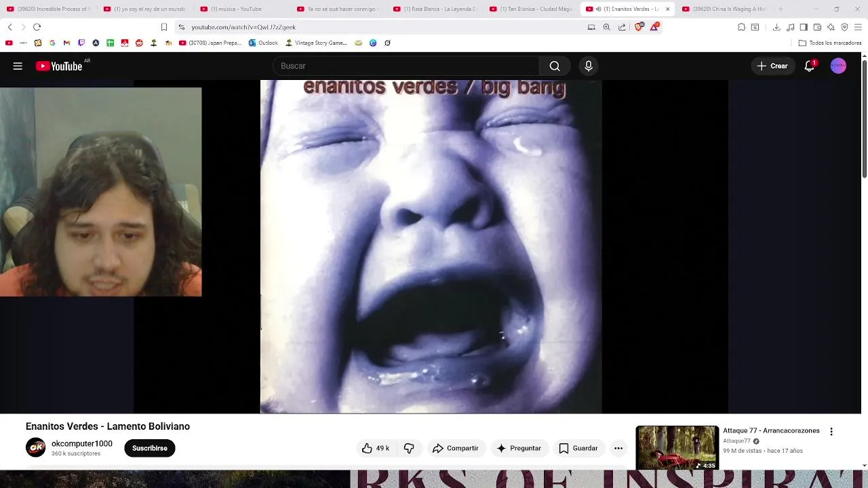Share this page via address bar share icon
Viewport: 868px width, 488px height.
pyautogui.click(x=622, y=27)
